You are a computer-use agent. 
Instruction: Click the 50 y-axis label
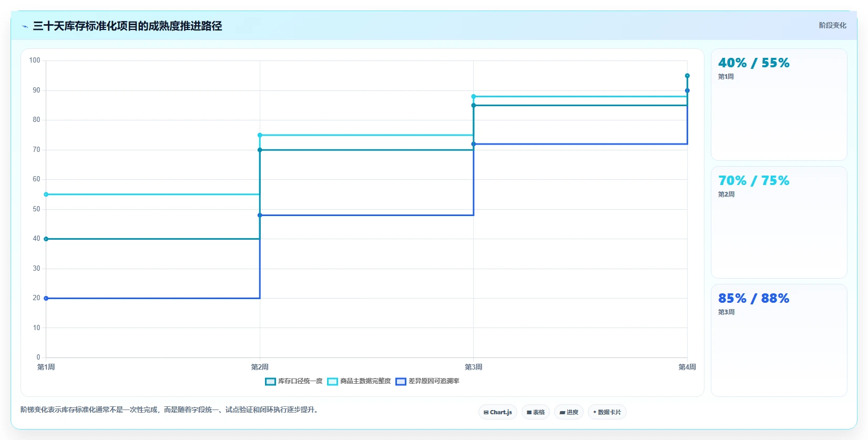(x=36, y=209)
